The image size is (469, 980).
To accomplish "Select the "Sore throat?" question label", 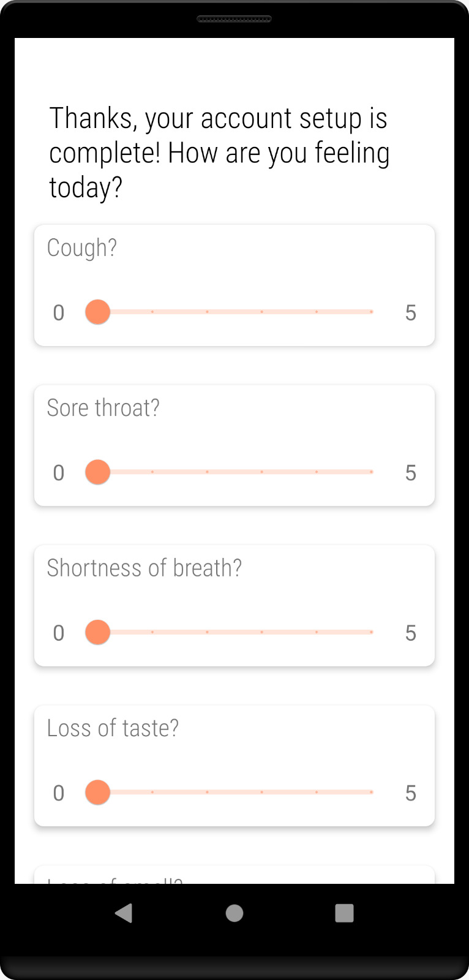I will click(103, 408).
